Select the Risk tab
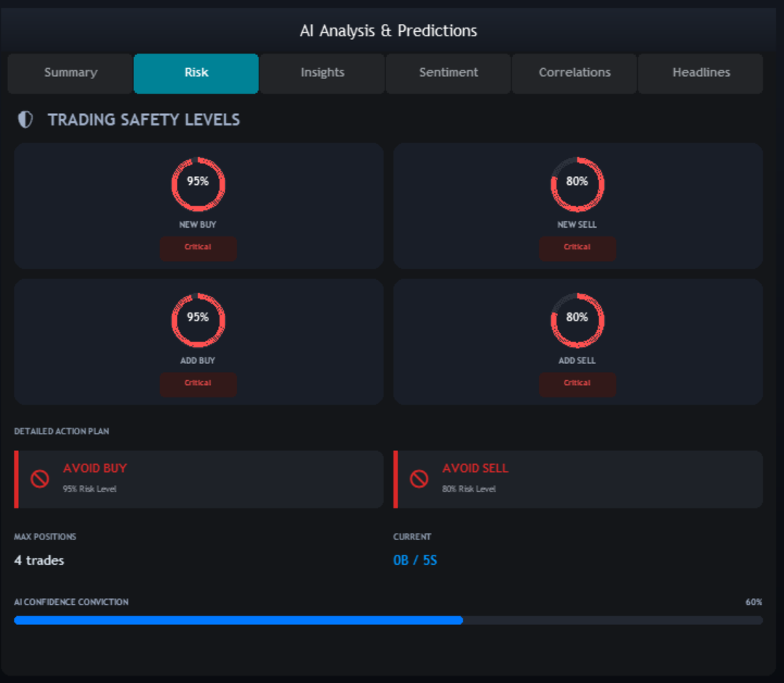Screen dimensions: 784x683 pyautogui.click(x=196, y=73)
